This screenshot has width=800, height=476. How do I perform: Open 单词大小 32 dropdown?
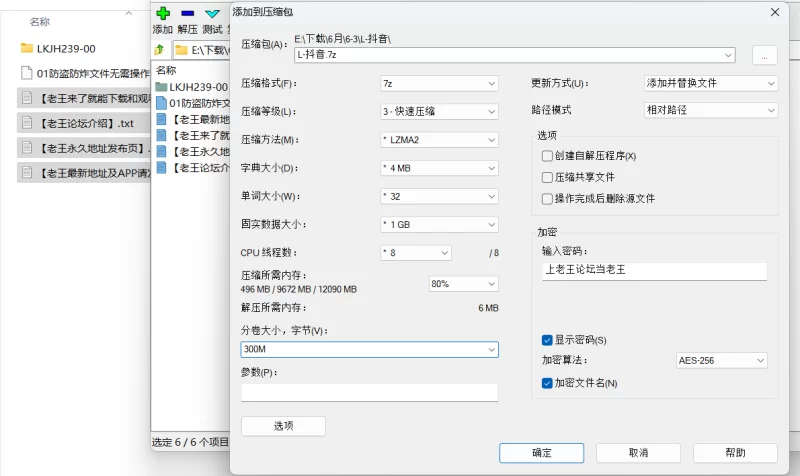(439, 196)
